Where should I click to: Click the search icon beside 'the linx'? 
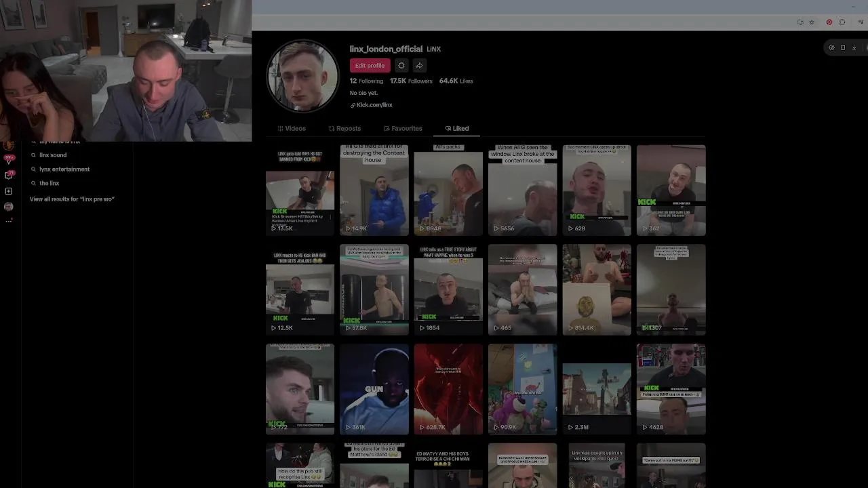[33, 183]
